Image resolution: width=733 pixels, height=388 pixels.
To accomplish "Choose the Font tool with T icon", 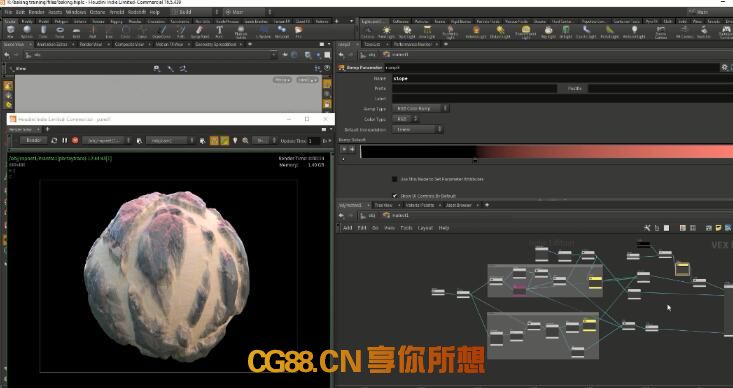I will click(x=219, y=32).
